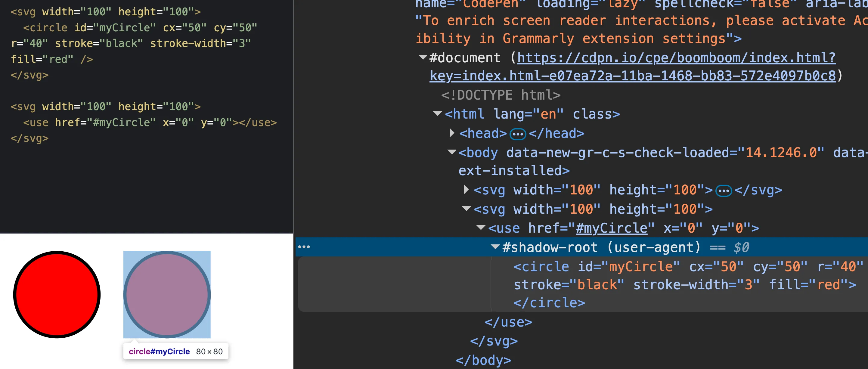Select the closing </use> tag row
Viewport: 868px width, 369px height.
[x=508, y=322]
